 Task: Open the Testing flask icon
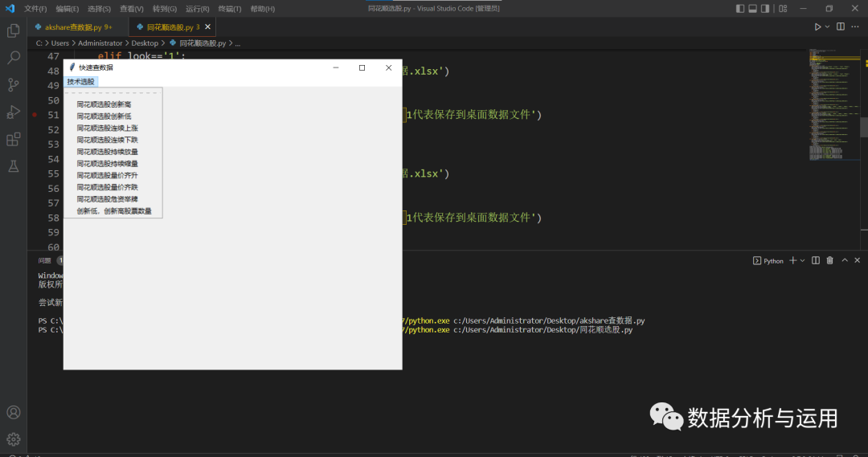click(x=14, y=166)
